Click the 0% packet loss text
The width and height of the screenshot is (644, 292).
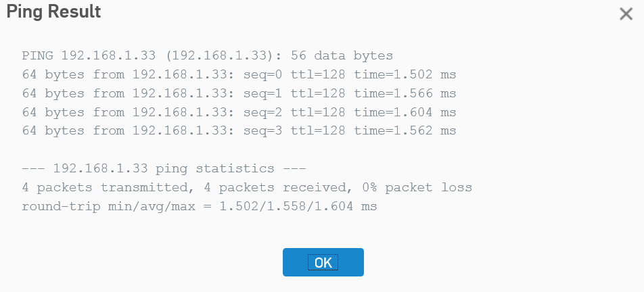point(417,187)
